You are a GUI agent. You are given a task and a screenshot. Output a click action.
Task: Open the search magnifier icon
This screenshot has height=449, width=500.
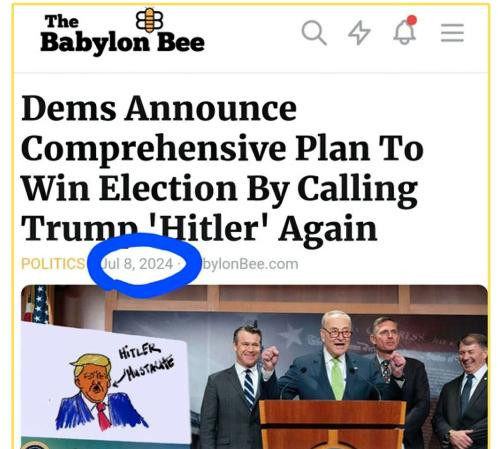tap(314, 33)
